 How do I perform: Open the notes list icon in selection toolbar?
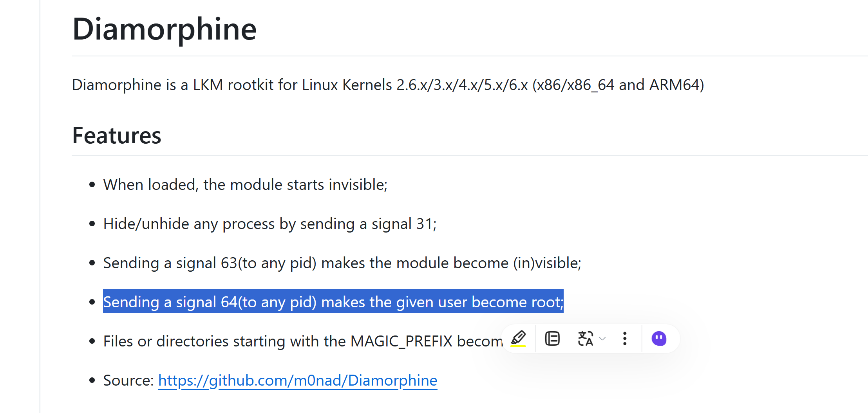coord(552,339)
